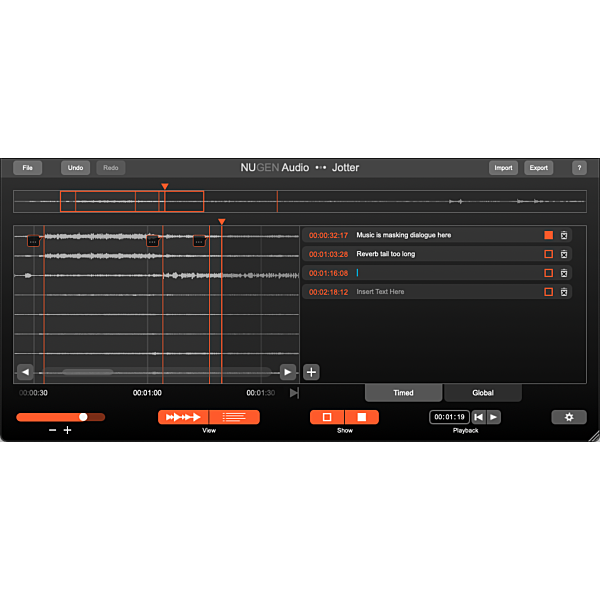Screen dimensions: 600x600
Task: Toggle the color box for Reverb tail too long
Action: (548, 254)
